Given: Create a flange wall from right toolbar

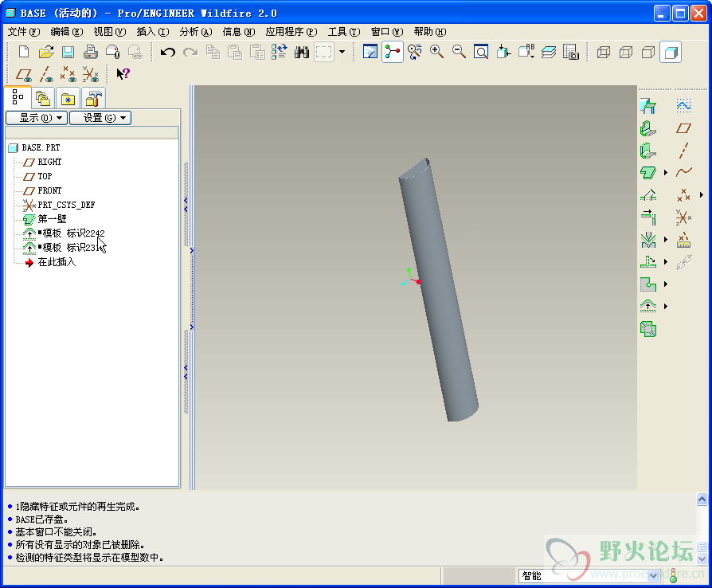Looking at the screenshot, I should click(648, 151).
